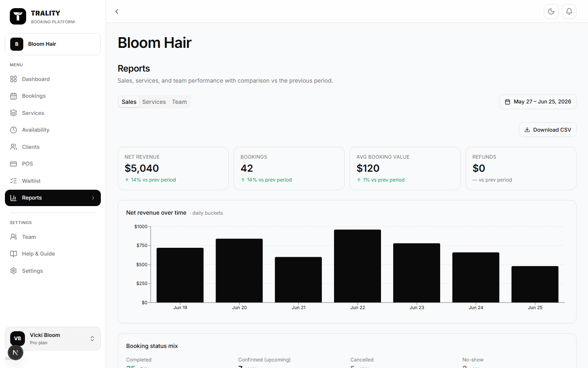Click the POS card icon
Screen dimensions: 588x368
[x=13, y=164]
